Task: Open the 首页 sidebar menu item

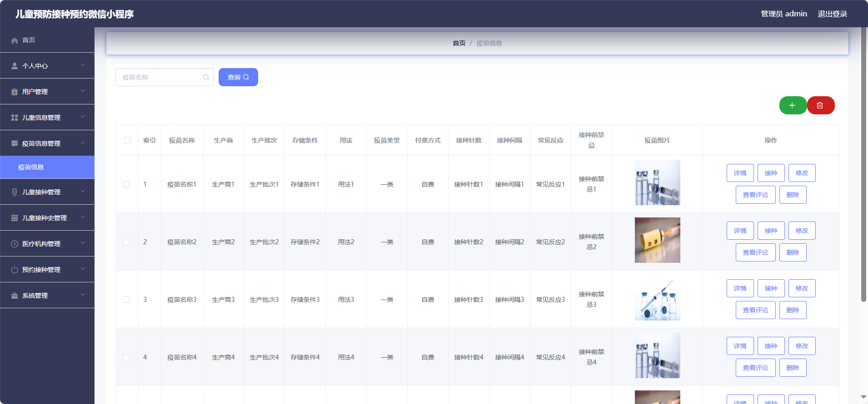Action: [x=47, y=40]
